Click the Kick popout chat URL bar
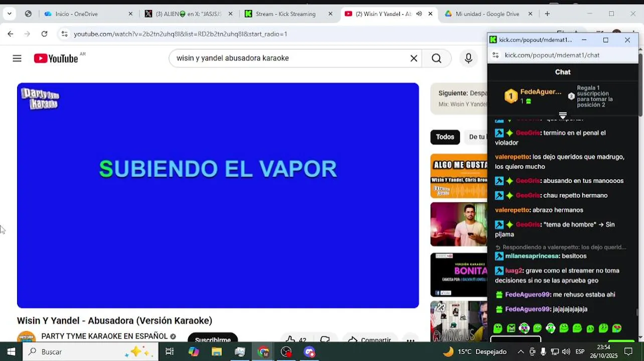The image size is (644, 361). coord(552,55)
